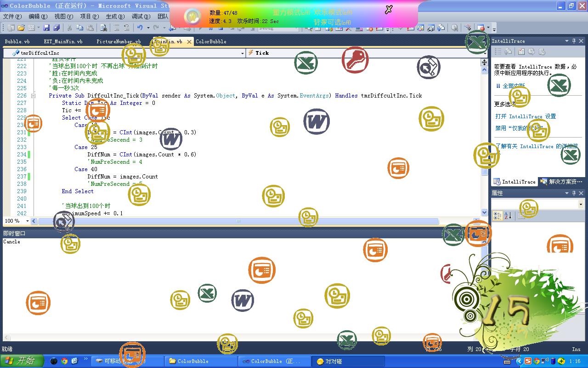Switch to the Bubble.vb tab
This screenshot has height=368, width=588.
click(17, 41)
